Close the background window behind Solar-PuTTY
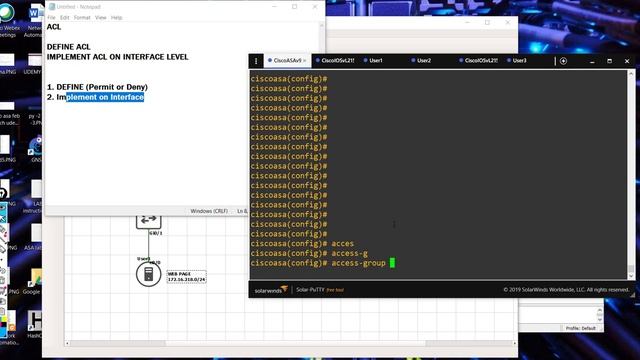 508,22
